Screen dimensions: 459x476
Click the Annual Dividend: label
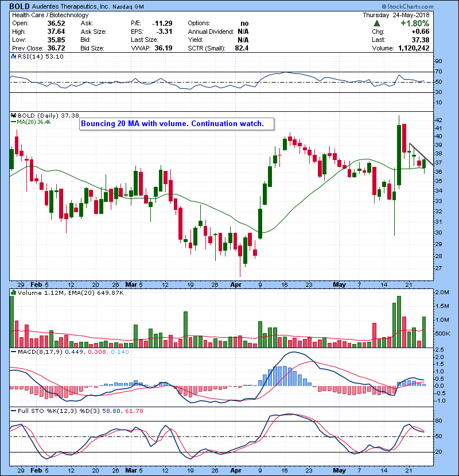click(x=211, y=32)
